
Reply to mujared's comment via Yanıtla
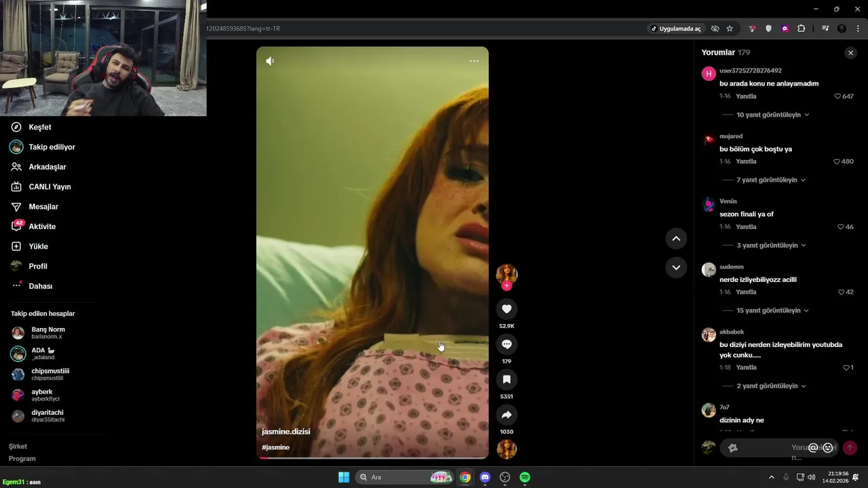point(746,161)
